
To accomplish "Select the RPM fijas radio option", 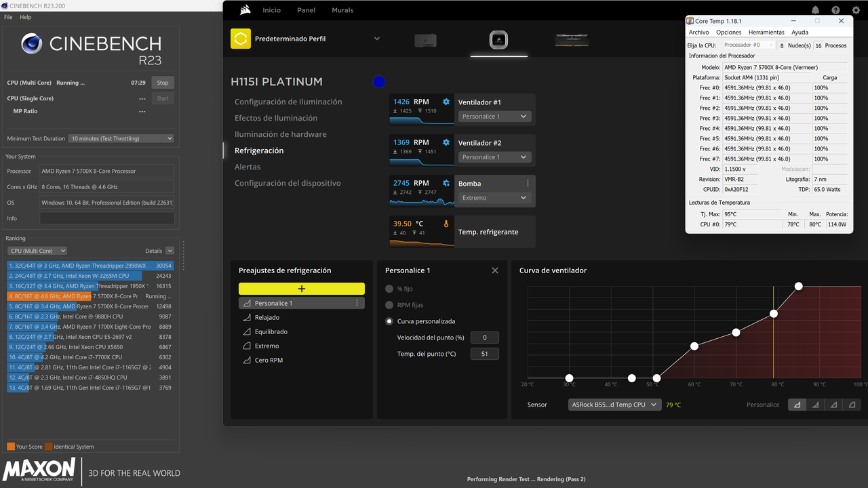I will [389, 305].
